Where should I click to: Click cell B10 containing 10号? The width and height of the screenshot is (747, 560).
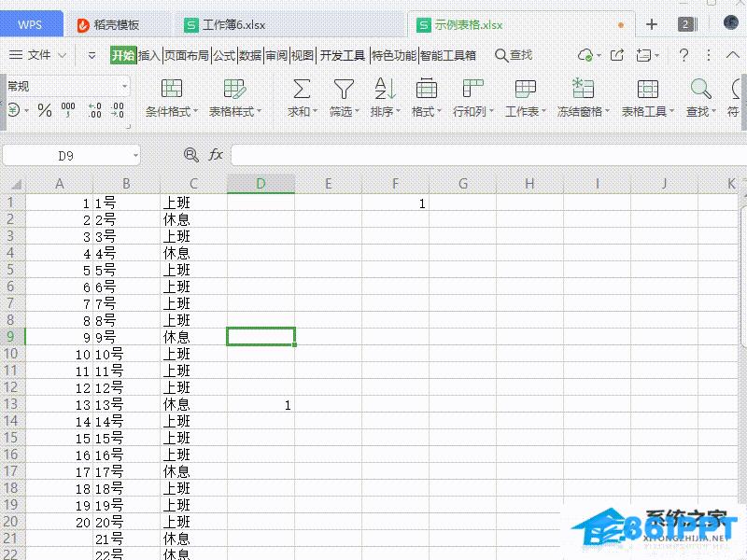point(127,354)
